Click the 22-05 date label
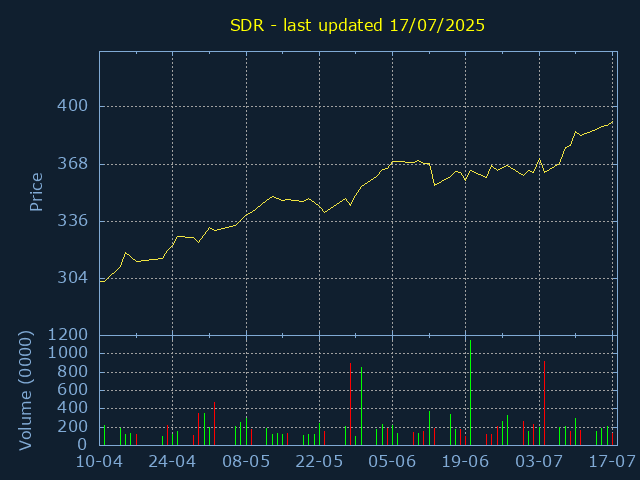Screen dimensions: 640x480 click(319, 462)
